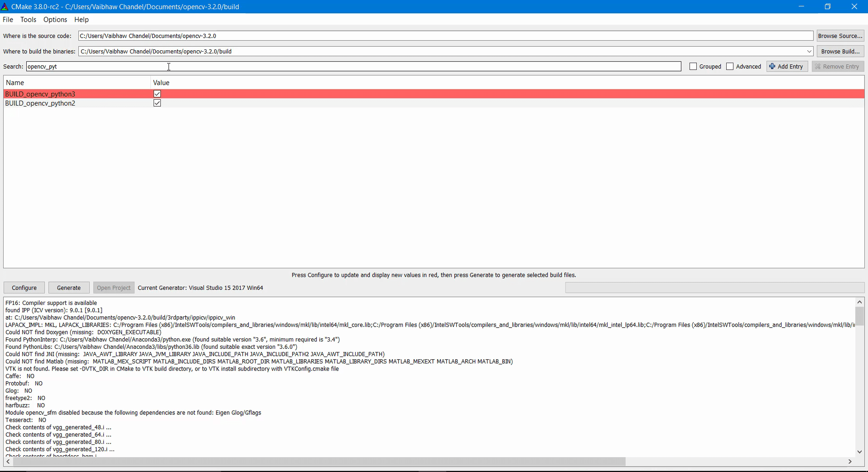Expand the build binaries path dropdown
The image size is (868, 472).
coord(809,51)
